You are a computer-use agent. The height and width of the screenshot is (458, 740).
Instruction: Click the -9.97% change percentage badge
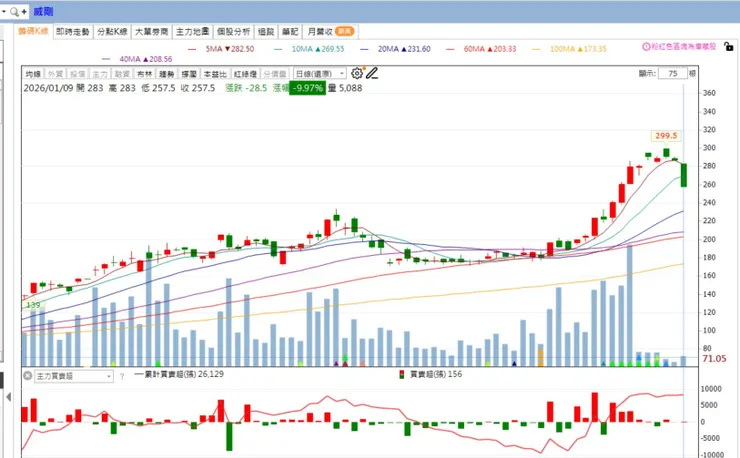308,88
